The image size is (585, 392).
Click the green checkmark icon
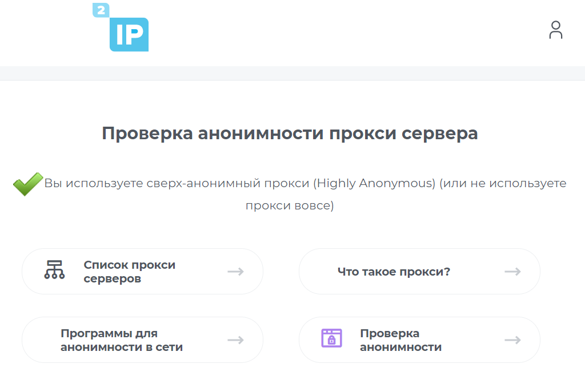click(x=27, y=184)
